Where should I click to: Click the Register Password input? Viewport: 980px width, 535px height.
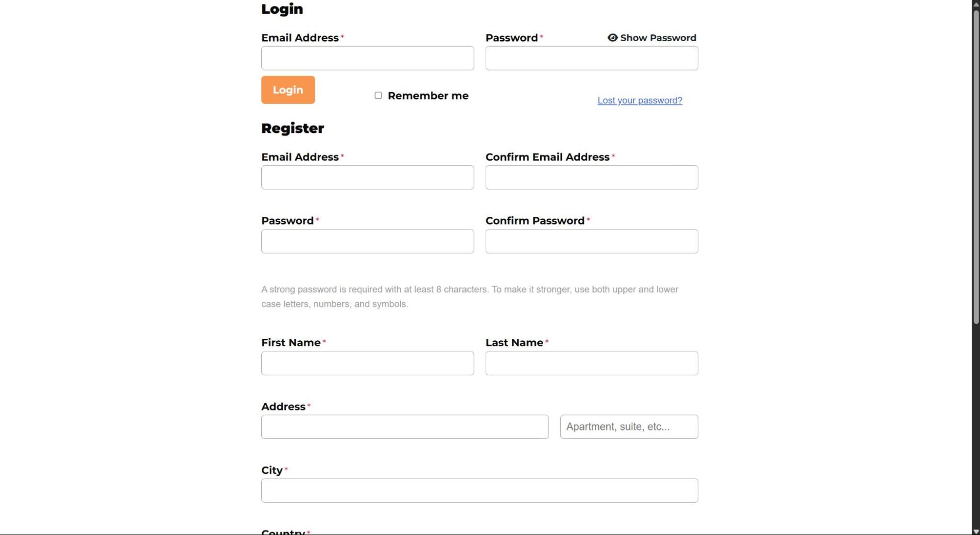pos(367,241)
